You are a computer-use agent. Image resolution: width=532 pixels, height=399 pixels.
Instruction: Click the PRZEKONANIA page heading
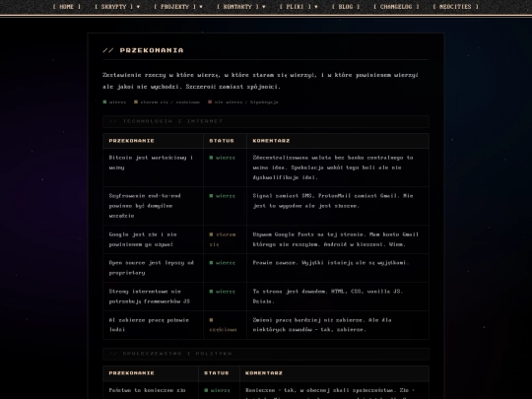click(x=143, y=50)
